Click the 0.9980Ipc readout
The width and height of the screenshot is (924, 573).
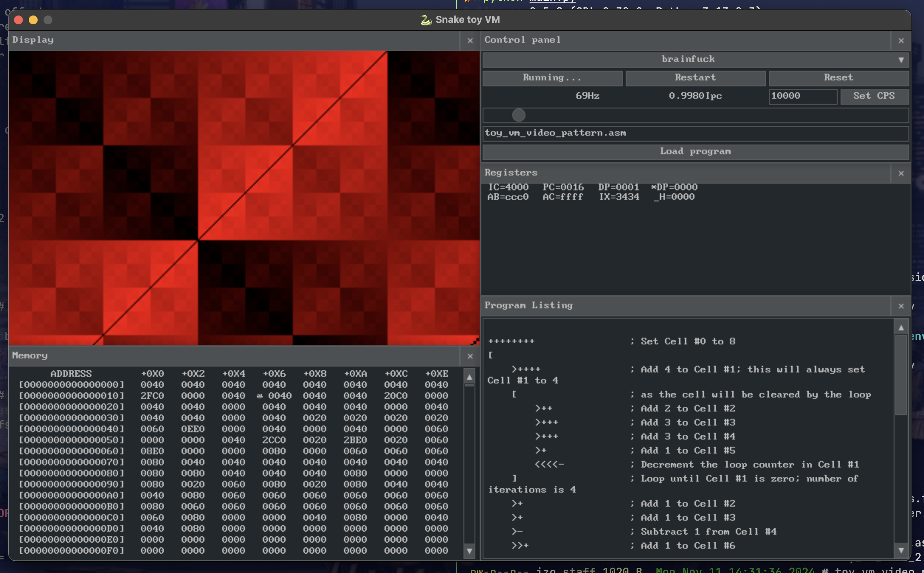pyautogui.click(x=695, y=96)
